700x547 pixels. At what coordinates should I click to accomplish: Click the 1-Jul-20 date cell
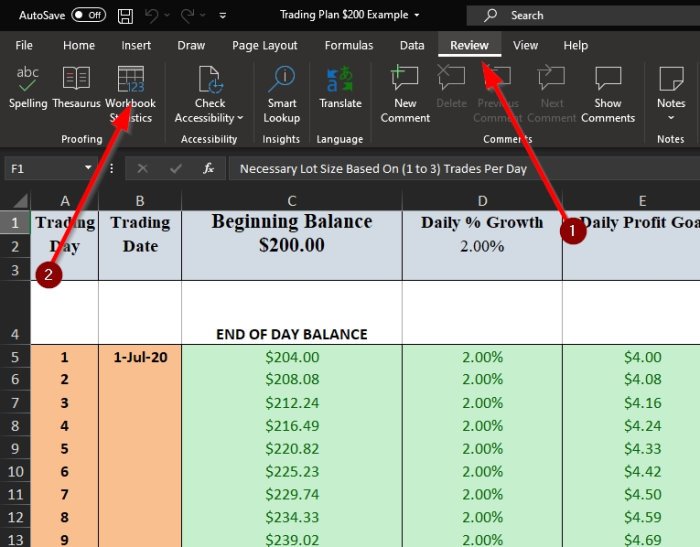tap(140, 357)
